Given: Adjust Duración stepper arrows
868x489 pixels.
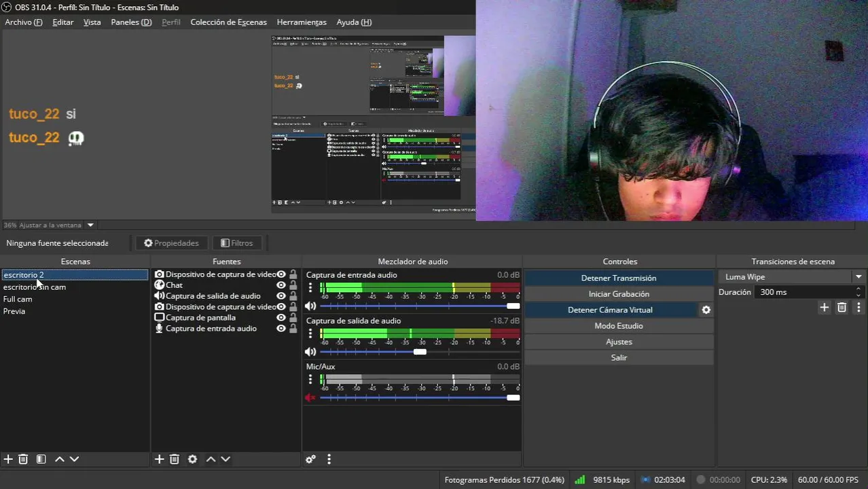Looking at the screenshot, I should [x=858, y=292].
